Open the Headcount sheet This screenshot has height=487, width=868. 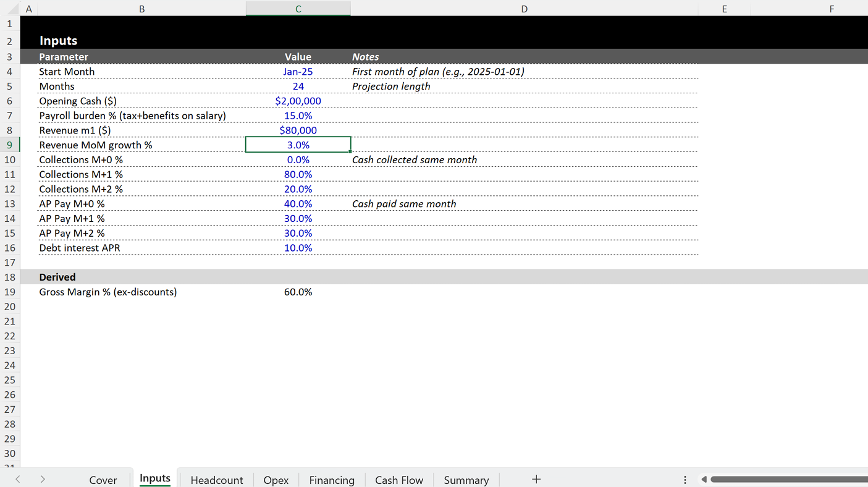pos(217,480)
